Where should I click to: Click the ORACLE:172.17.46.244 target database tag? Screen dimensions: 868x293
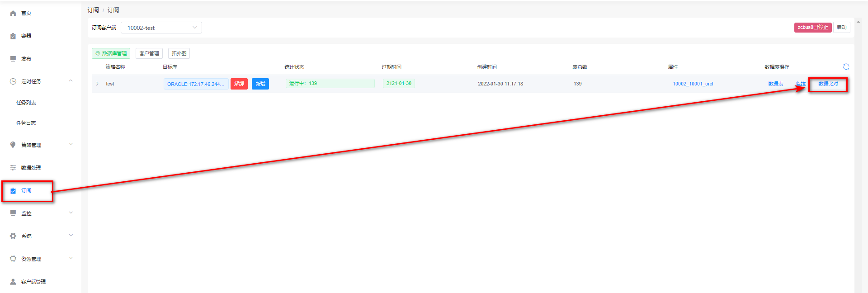[x=195, y=84]
